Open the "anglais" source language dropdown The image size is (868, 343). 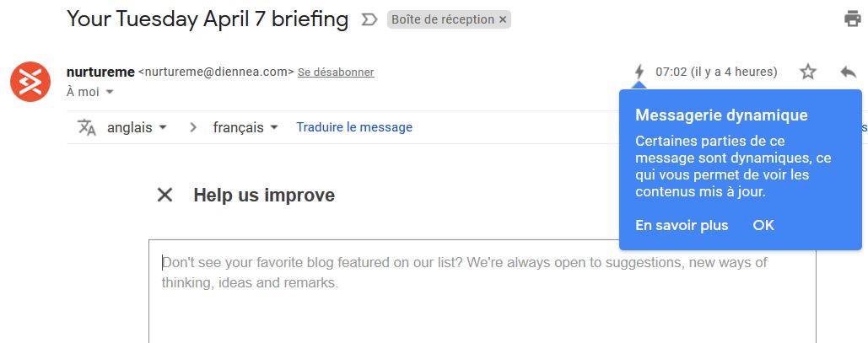click(x=137, y=127)
